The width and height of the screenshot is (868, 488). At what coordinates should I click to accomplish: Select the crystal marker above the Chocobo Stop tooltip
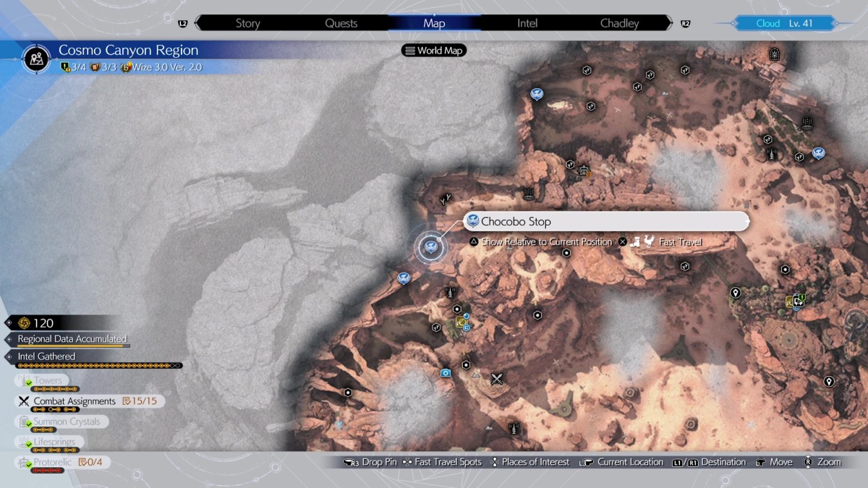pyautogui.click(x=529, y=192)
